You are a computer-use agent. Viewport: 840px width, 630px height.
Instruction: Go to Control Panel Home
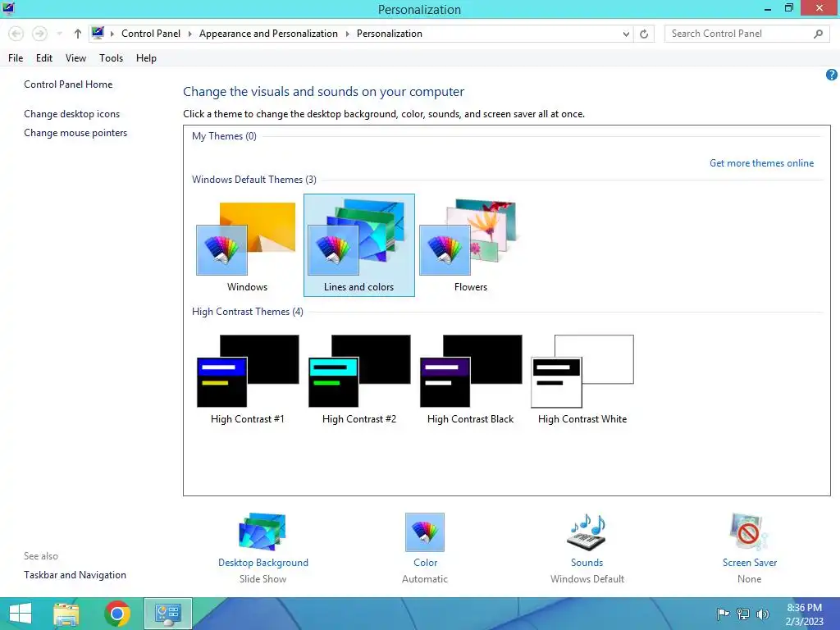tap(68, 84)
